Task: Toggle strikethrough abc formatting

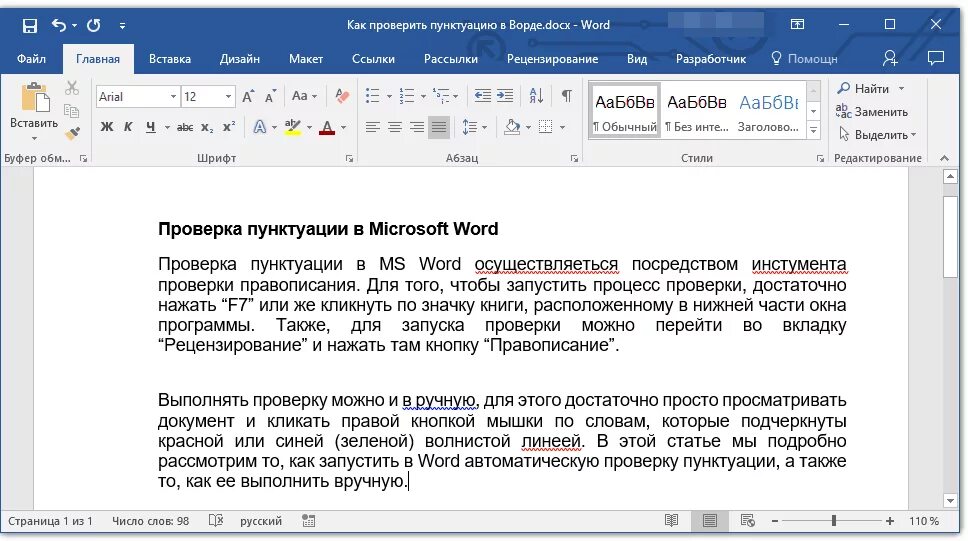Action: click(x=185, y=128)
